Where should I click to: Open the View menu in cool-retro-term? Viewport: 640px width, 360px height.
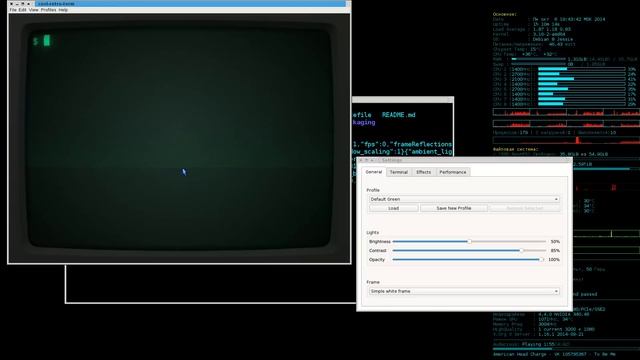[33, 10]
